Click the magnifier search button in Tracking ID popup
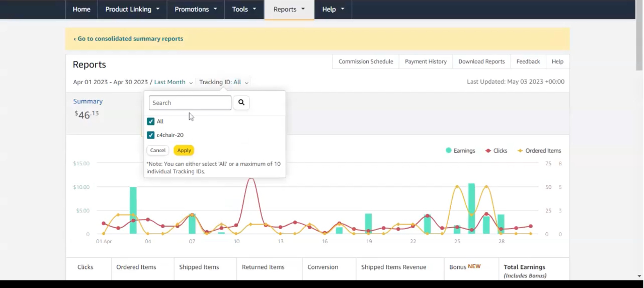The height and width of the screenshot is (288, 644). [x=241, y=102]
